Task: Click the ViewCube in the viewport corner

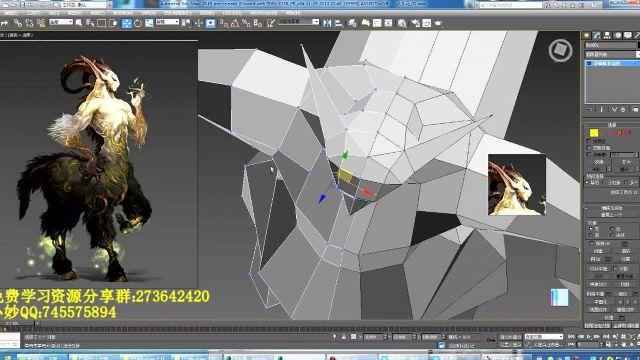Action: click(560, 51)
